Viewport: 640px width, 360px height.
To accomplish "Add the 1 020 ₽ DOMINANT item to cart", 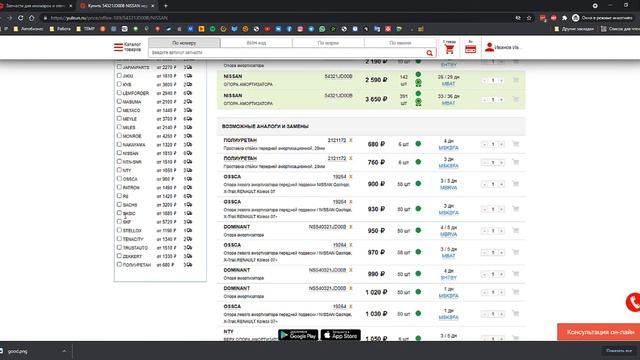I will (516, 292).
